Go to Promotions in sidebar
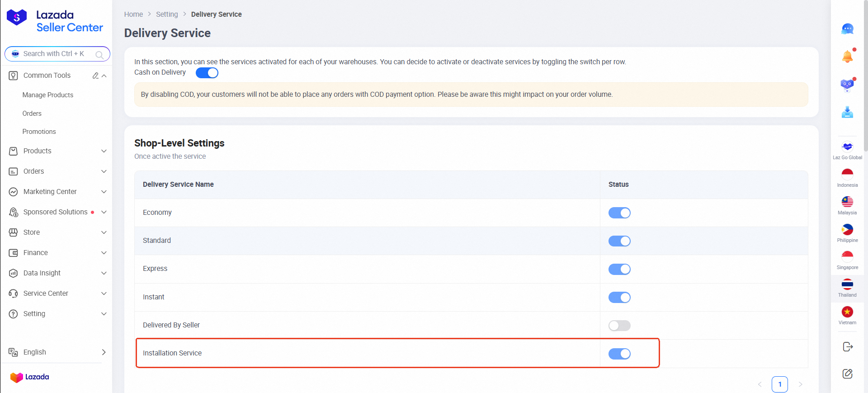The height and width of the screenshot is (393, 868). [x=39, y=132]
